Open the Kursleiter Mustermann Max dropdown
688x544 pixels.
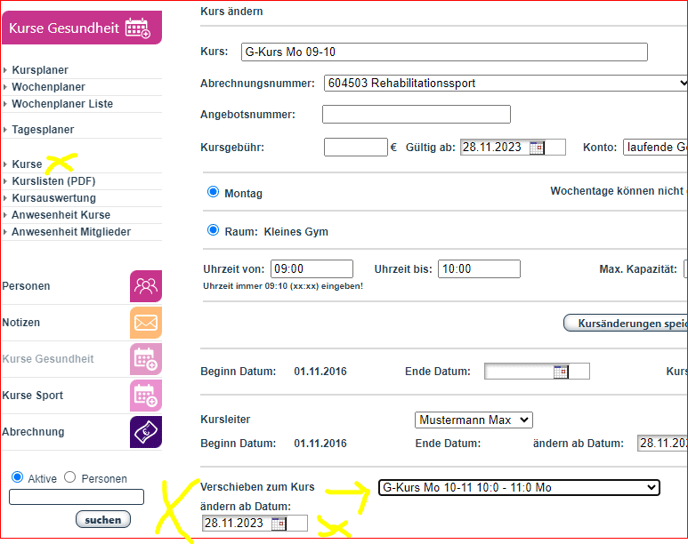click(473, 420)
